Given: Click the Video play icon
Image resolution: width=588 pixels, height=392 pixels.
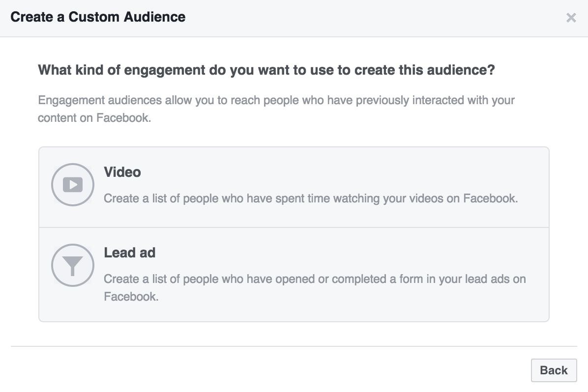Looking at the screenshot, I should point(72,185).
